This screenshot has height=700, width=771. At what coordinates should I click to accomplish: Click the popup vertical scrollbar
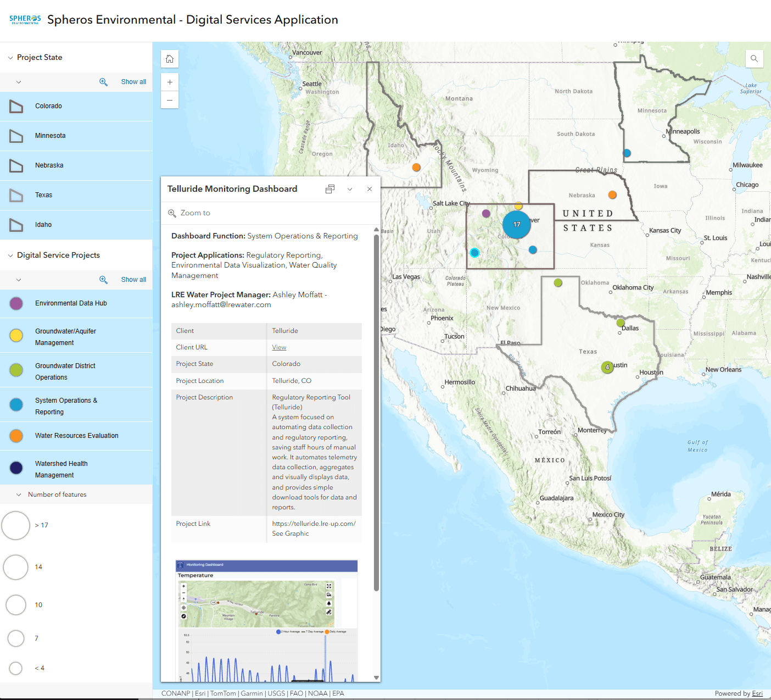pyautogui.click(x=376, y=412)
